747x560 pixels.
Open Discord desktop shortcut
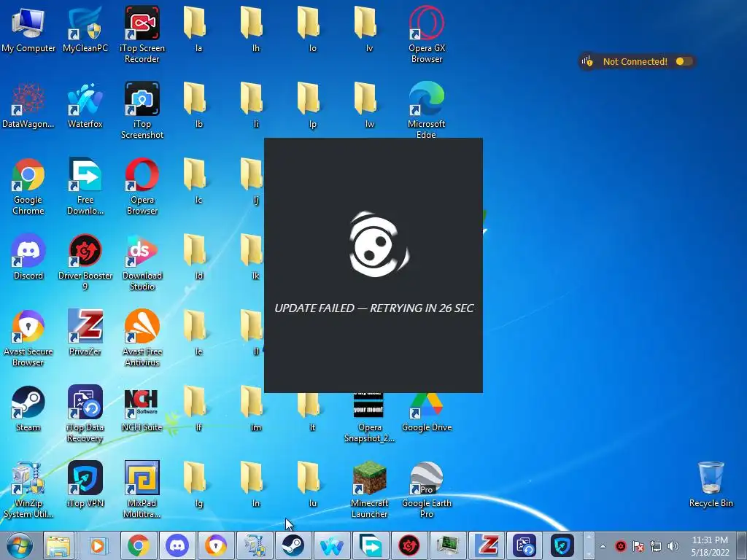click(28, 256)
